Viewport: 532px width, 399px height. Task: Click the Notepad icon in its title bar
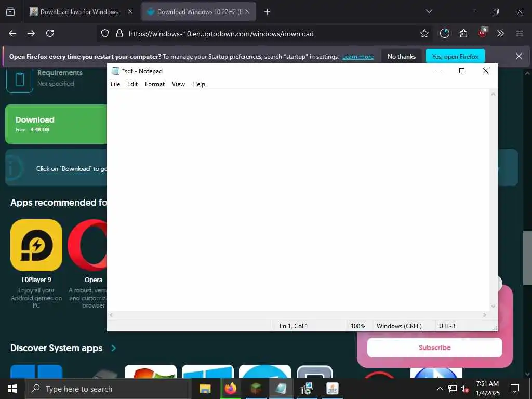click(115, 71)
